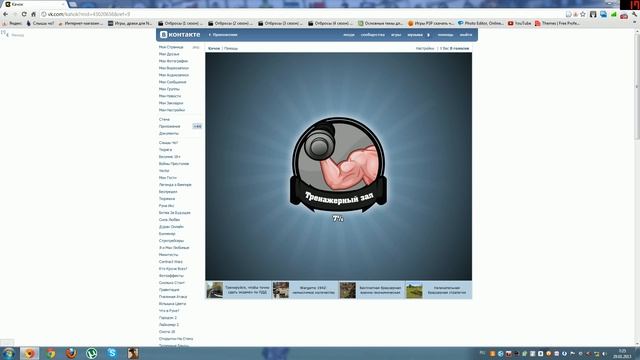The image size is (640, 360).
Task: Open Документы in the sidebar
Action: click(x=169, y=133)
